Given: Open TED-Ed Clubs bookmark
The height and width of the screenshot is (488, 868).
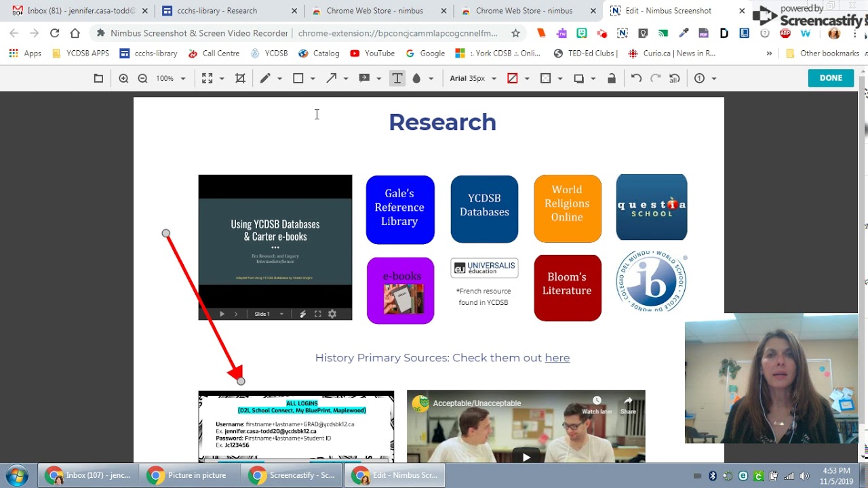Looking at the screenshot, I should 585,53.
